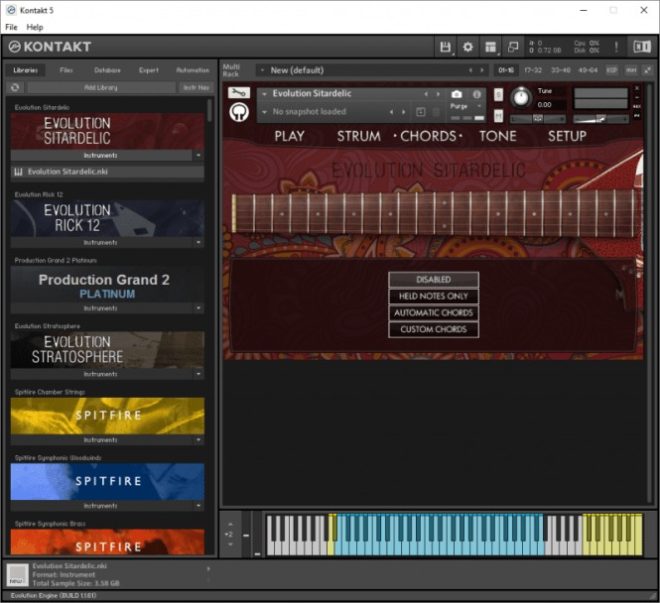Close instrument with the X icon
The image size is (660, 603).
point(637,88)
